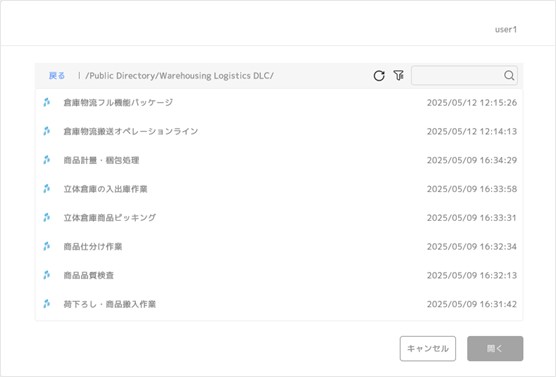The width and height of the screenshot is (556, 377).
Task: Click the timestamp 2025/05/12 12:15:26
Action: point(472,102)
